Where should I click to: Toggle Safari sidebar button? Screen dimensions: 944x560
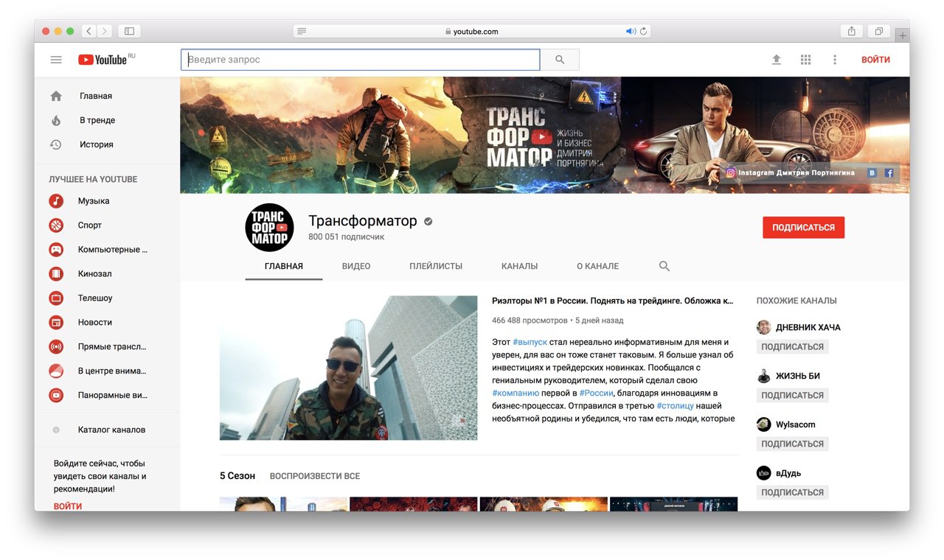[129, 31]
